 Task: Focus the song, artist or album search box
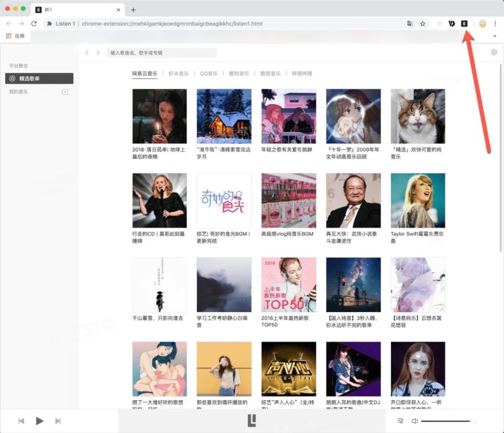click(161, 53)
